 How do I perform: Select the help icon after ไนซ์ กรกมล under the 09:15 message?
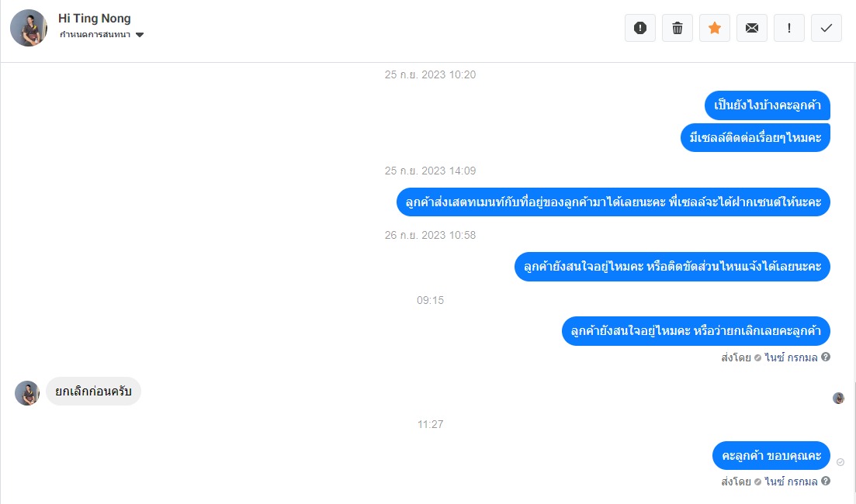(x=826, y=357)
